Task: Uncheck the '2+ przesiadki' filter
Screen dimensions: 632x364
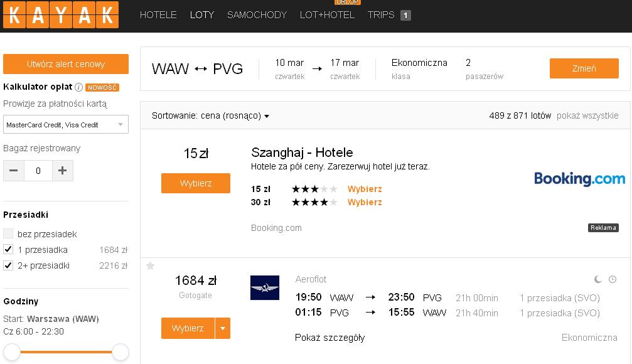Action: click(8, 265)
